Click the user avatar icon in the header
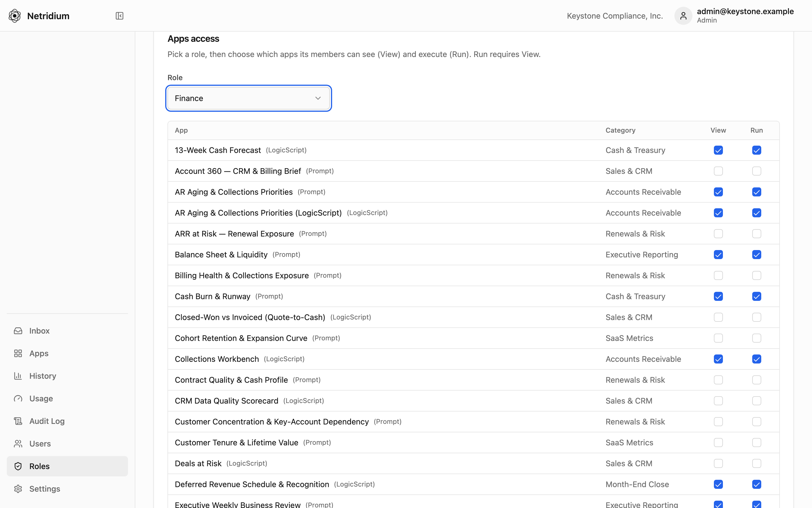812x508 pixels. click(x=683, y=16)
